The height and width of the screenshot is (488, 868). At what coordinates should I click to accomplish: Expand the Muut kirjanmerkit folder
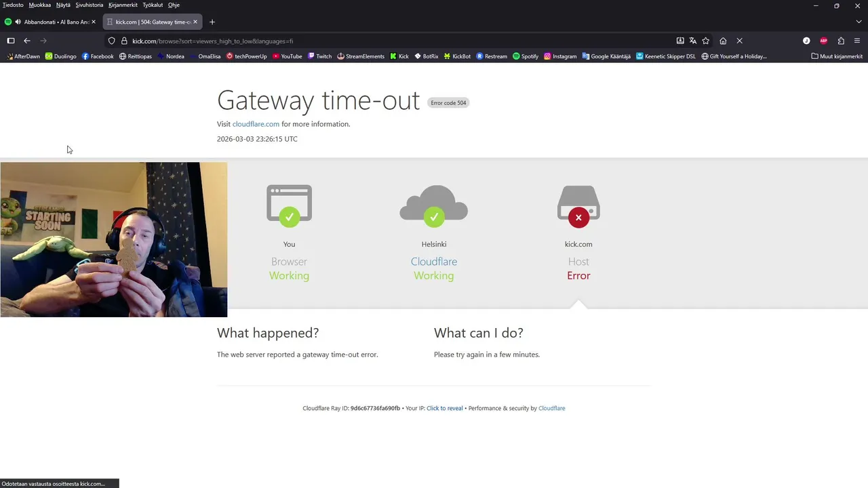[x=837, y=56]
